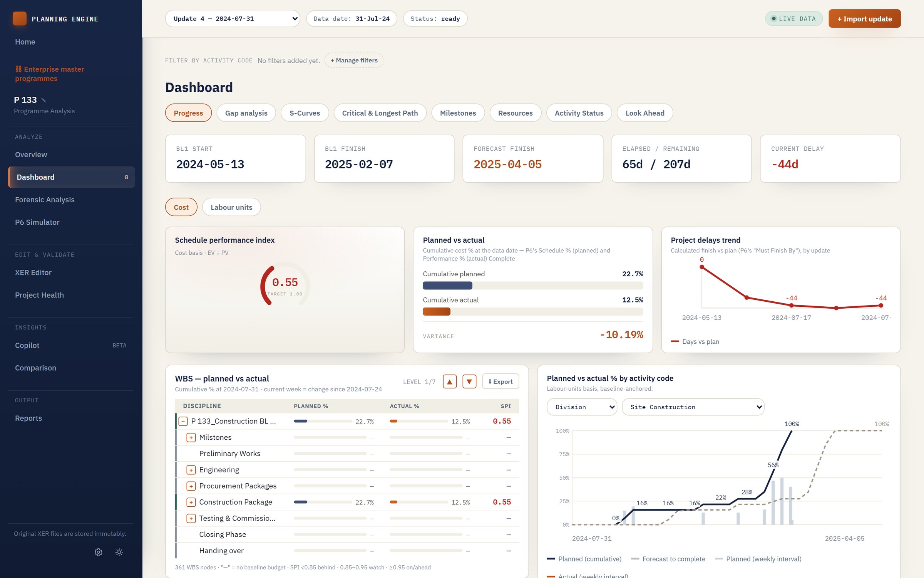The height and width of the screenshot is (578, 924).
Task: Click the pencil edit icon beside P 133
Action: [44, 100]
